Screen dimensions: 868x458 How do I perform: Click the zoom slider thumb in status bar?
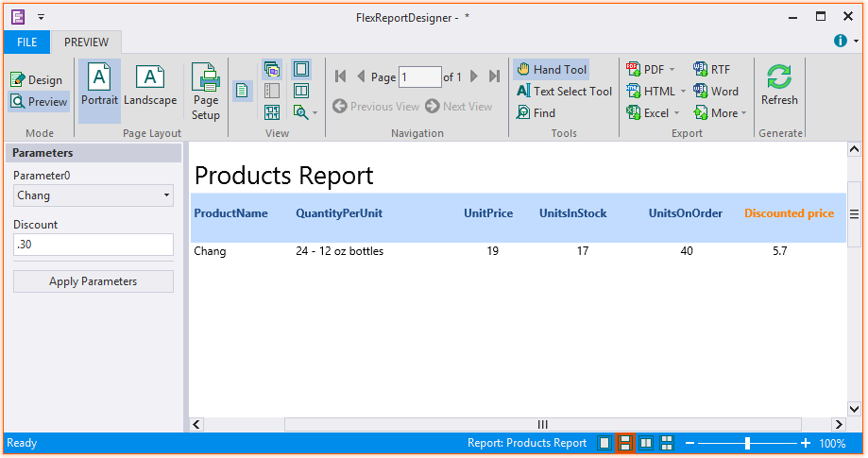tap(747, 443)
